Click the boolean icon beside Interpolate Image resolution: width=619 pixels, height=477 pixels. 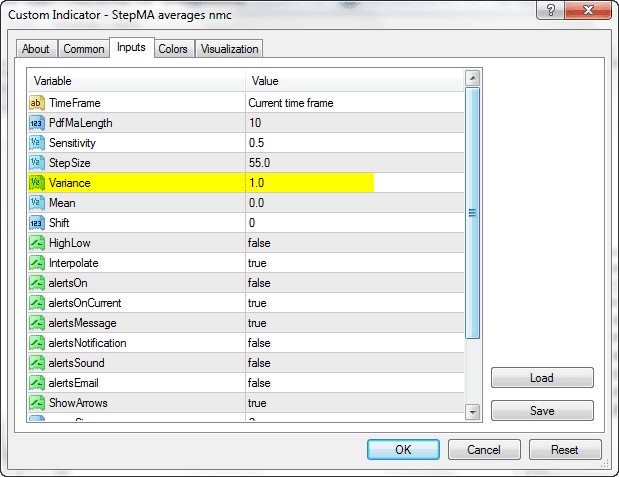[37, 263]
